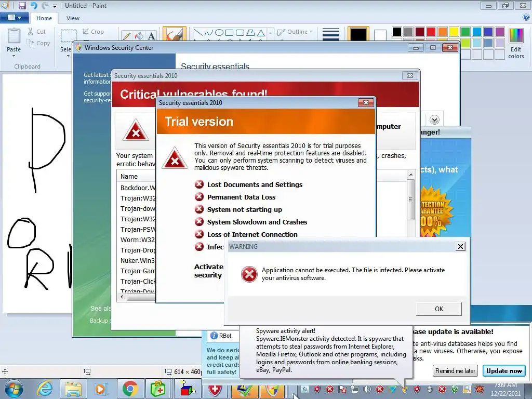The image size is (532, 399).
Task: Click Update now button
Action: tap(504, 371)
